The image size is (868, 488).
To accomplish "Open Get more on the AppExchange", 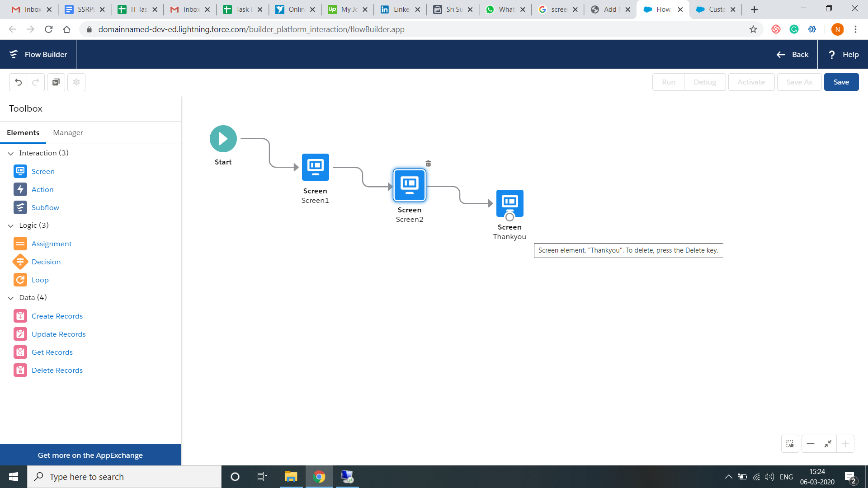I will (x=90, y=455).
